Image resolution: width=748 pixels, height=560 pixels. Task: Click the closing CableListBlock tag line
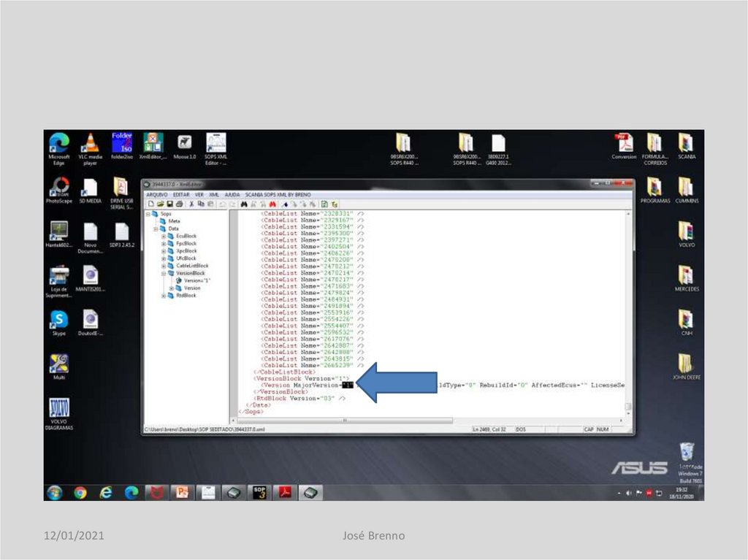(x=284, y=372)
